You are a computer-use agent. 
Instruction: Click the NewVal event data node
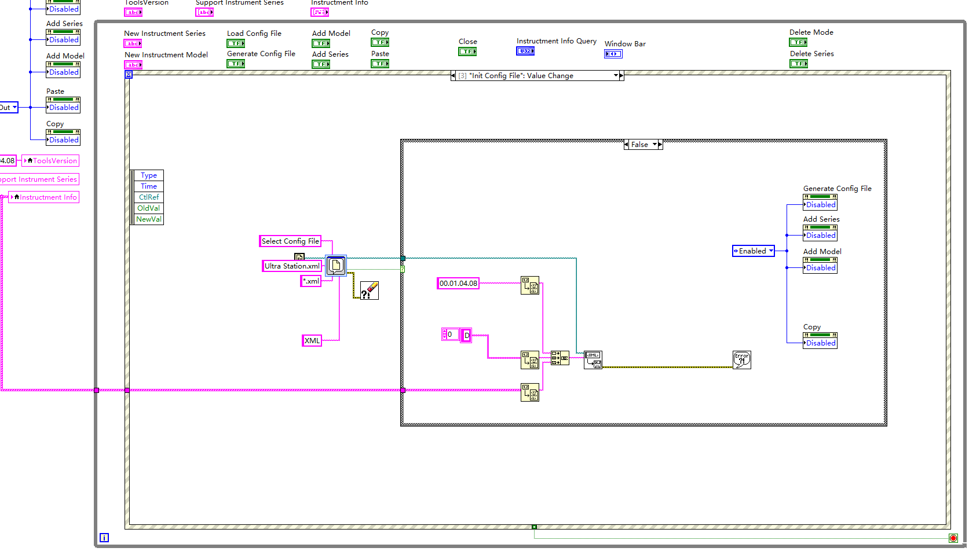point(148,219)
